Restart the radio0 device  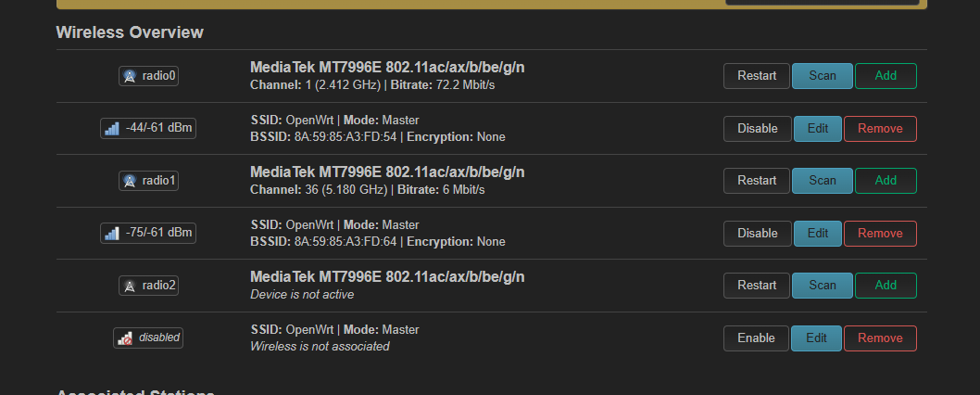tap(757, 76)
